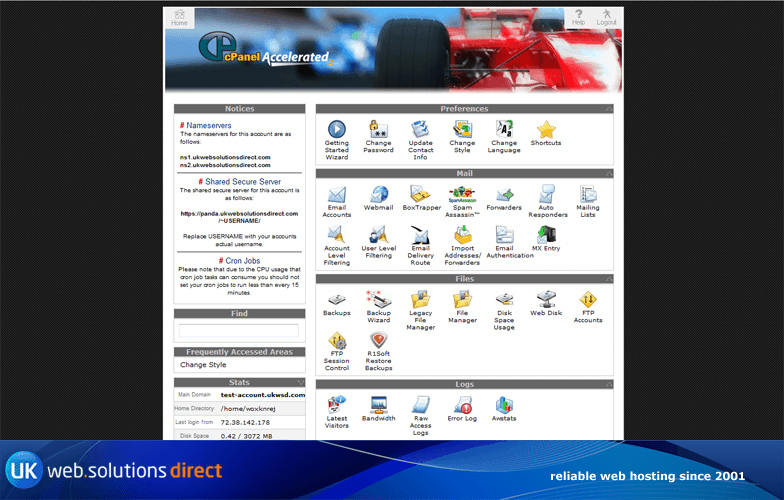Collapse the Preferences section

tap(608, 109)
